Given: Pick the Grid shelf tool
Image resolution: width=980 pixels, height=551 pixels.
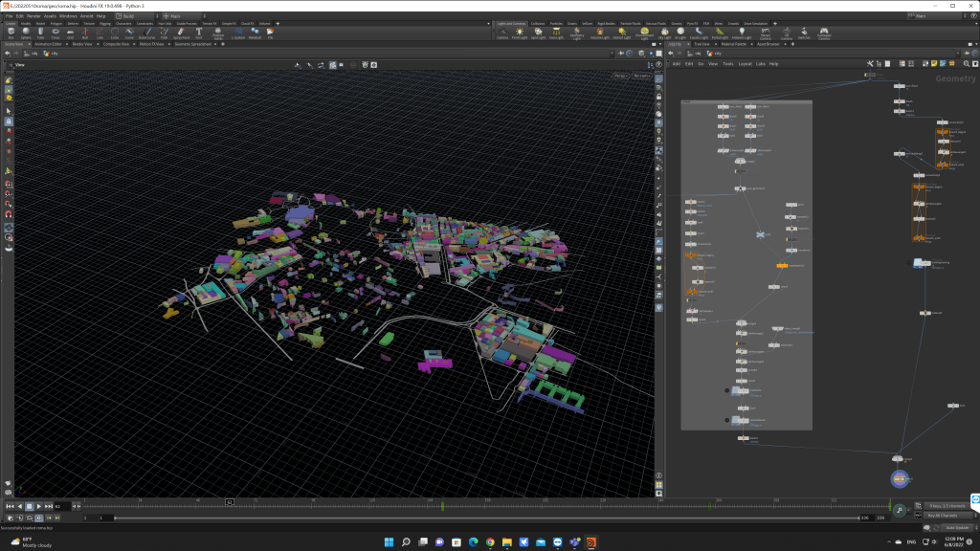Looking at the screenshot, I should pyautogui.click(x=70, y=33).
